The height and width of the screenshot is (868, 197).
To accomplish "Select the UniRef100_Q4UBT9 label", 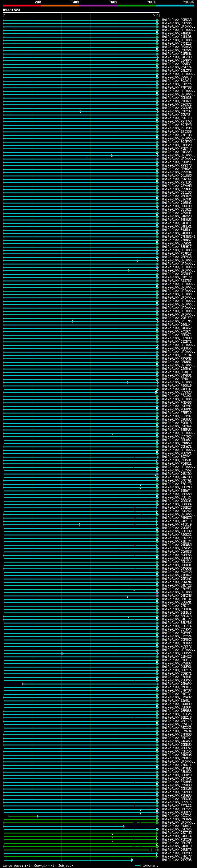I will [x=177, y=850].
